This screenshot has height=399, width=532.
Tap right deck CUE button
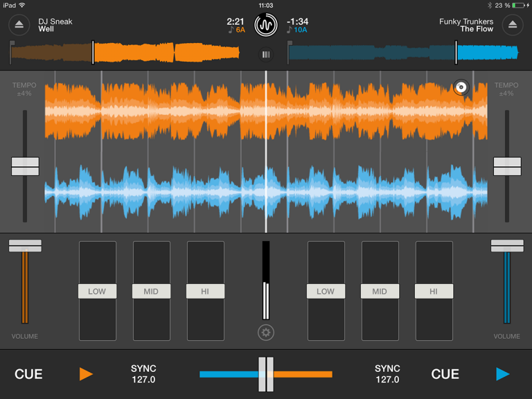tap(445, 374)
